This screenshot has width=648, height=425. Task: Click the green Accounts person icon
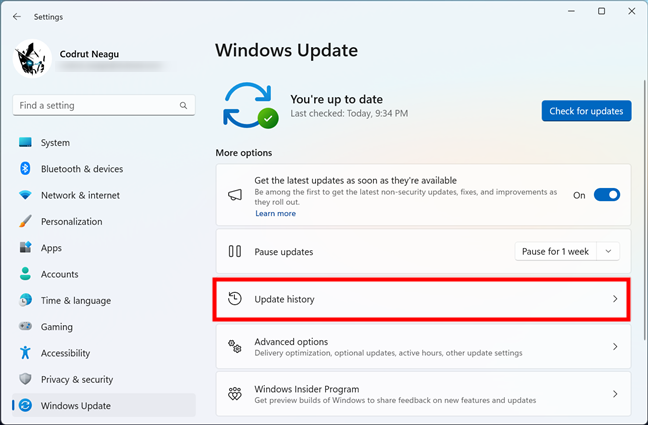click(25, 274)
